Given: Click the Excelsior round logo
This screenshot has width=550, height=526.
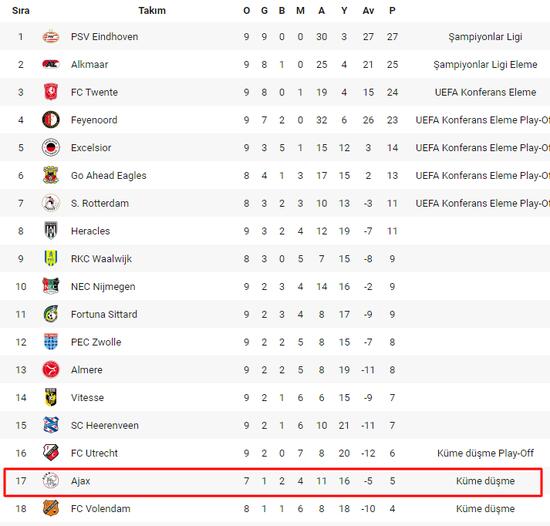Looking at the screenshot, I should [x=51, y=147].
